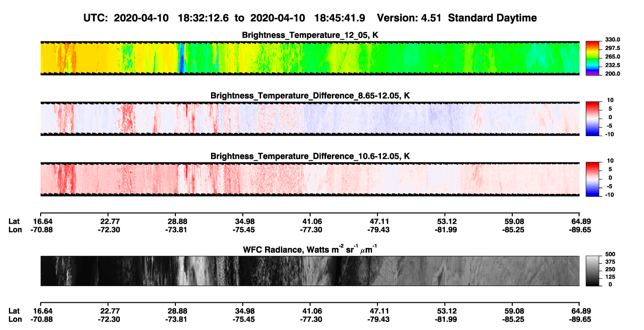Click upper axis latitude value 28.88
Viewport: 644px width, 330px height.
(x=177, y=221)
